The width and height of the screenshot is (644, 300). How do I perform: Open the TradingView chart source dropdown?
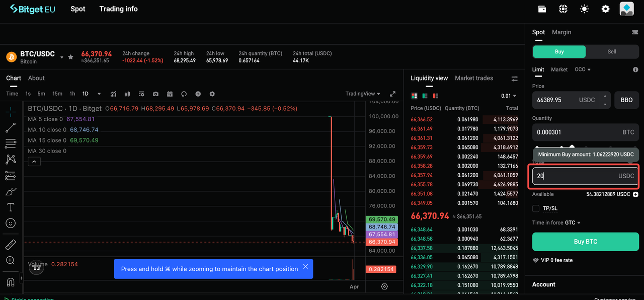coord(363,94)
